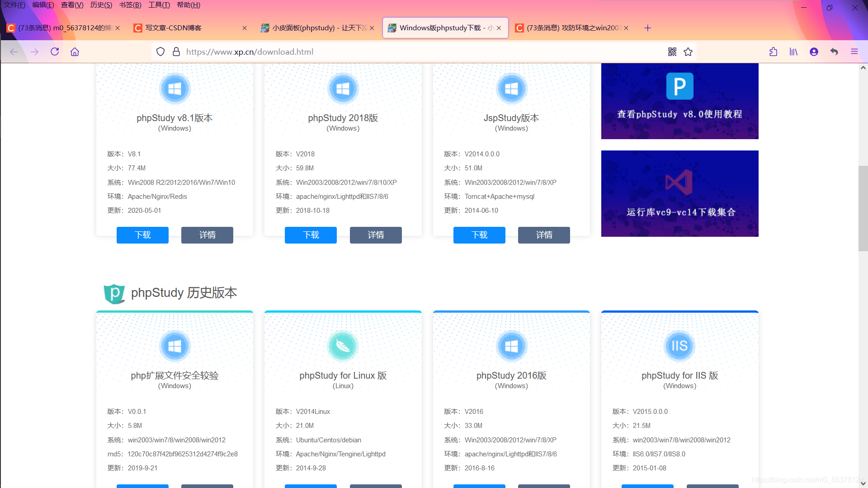868x488 pixels.
Task: Click the phpStudy for Linux 版 card title
Action: [343, 375]
